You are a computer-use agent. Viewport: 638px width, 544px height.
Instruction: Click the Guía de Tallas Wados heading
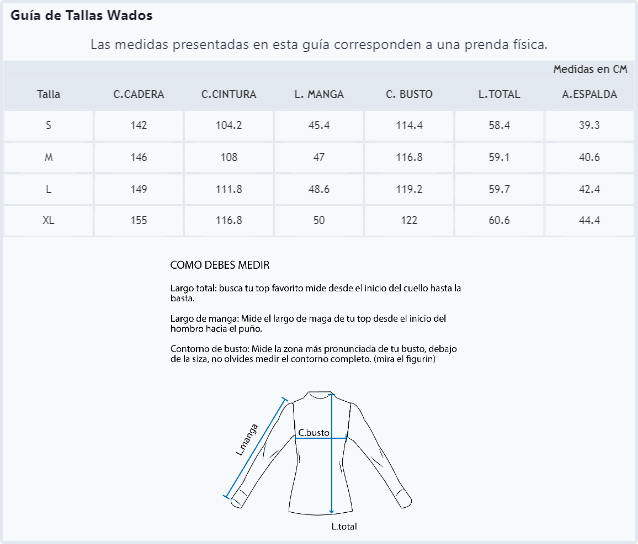[81, 15]
